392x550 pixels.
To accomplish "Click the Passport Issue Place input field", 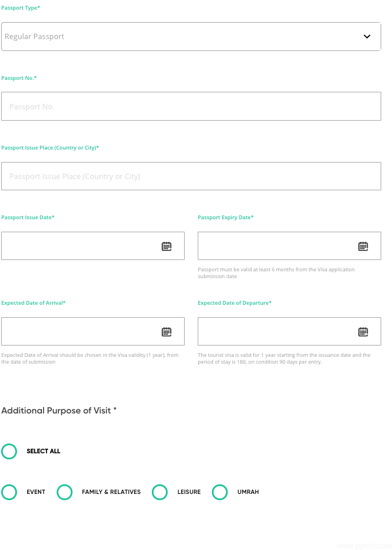I will pos(191,176).
